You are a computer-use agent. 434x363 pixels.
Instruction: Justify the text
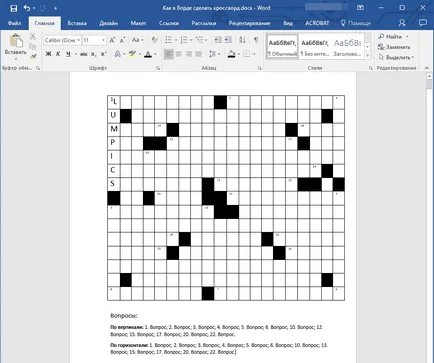pos(199,54)
